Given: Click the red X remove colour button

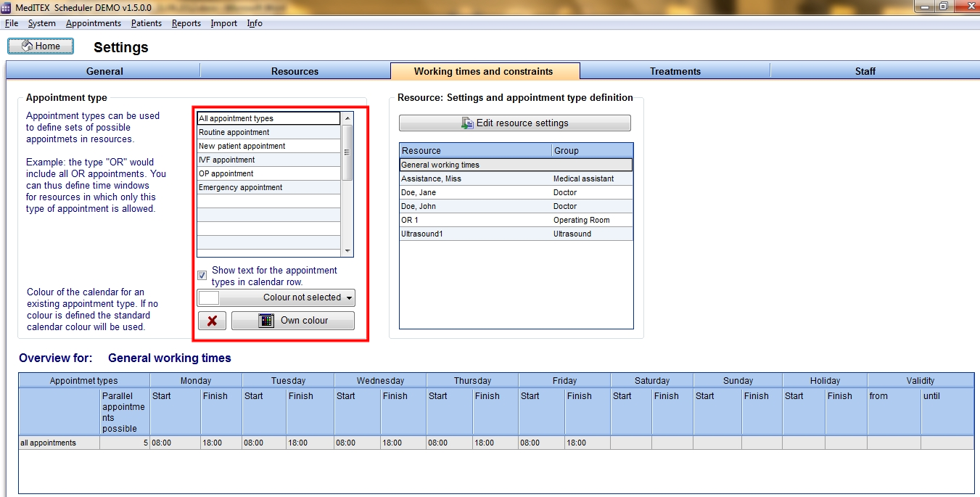Looking at the screenshot, I should pyautogui.click(x=212, y=321).
